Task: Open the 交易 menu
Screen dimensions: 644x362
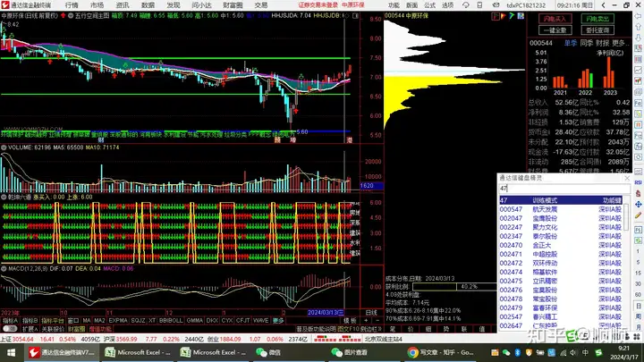Action: click(x=261, y=5)
